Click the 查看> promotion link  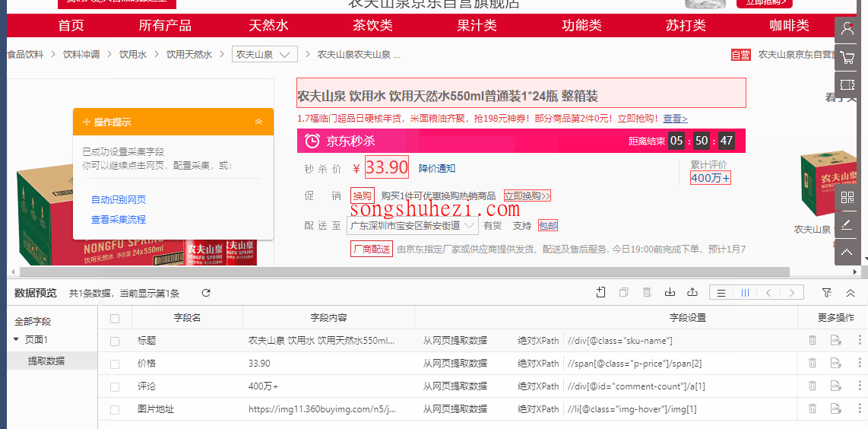[x=676, y=119]
